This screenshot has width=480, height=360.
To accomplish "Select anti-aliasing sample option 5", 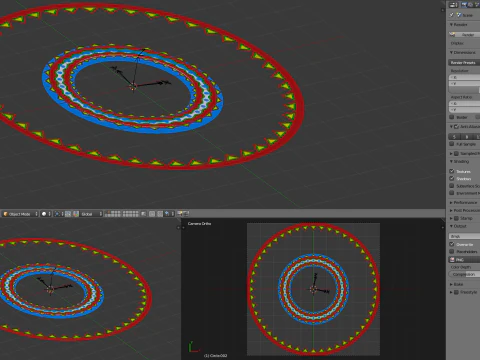I will tap(454, 137).
